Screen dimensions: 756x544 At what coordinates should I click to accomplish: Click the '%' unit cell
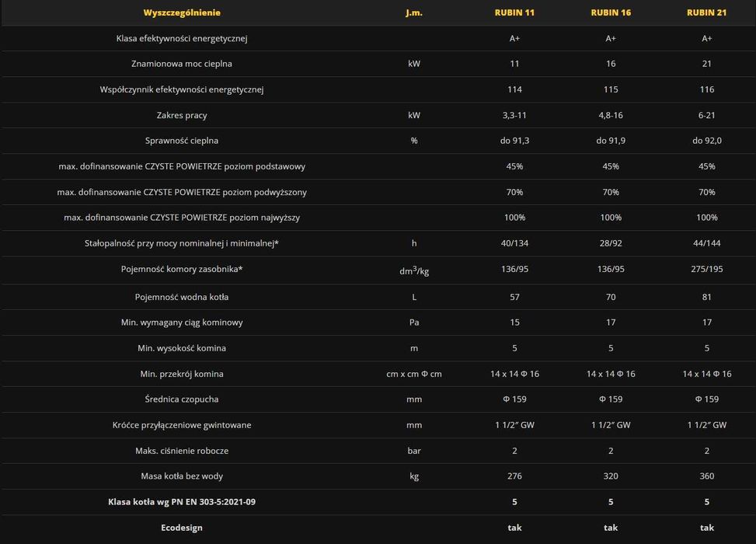pyautogui.click(x=413, y=141)
